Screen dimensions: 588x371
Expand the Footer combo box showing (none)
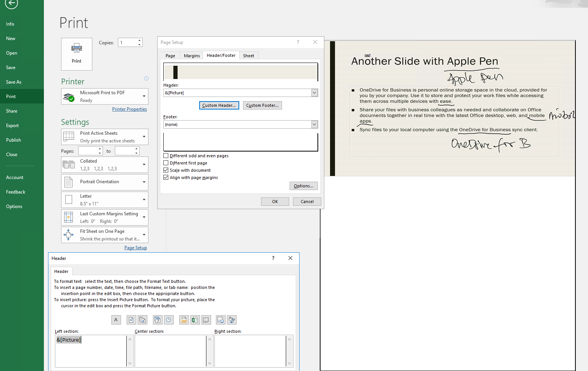point(315,124)
